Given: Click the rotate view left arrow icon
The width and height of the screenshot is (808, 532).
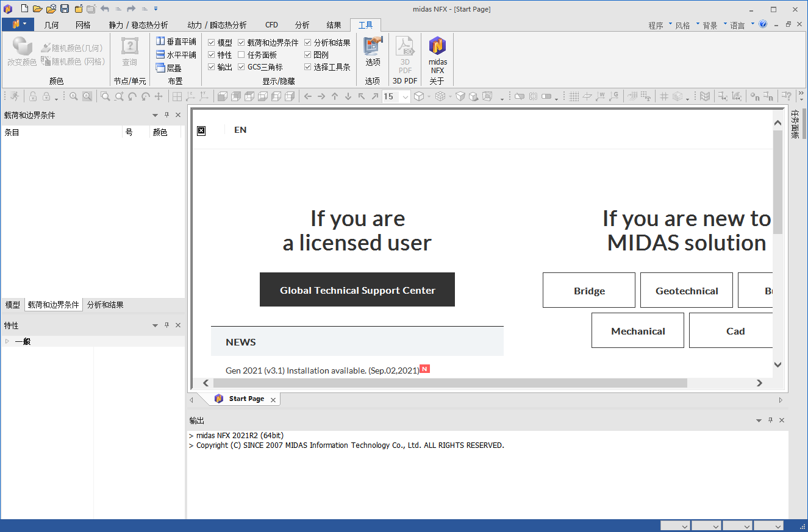Looking at the screenshot, I should pyautogui.click(x=308, y=96).
